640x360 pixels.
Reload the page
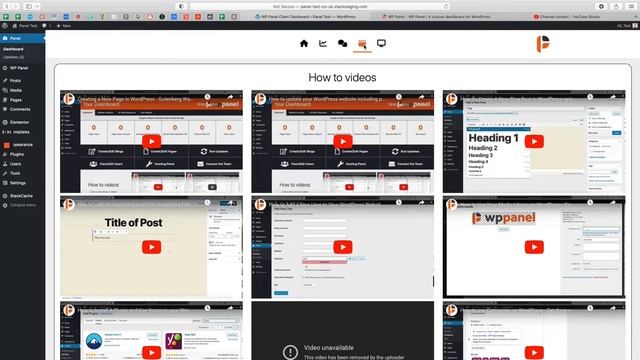point(446,7)
